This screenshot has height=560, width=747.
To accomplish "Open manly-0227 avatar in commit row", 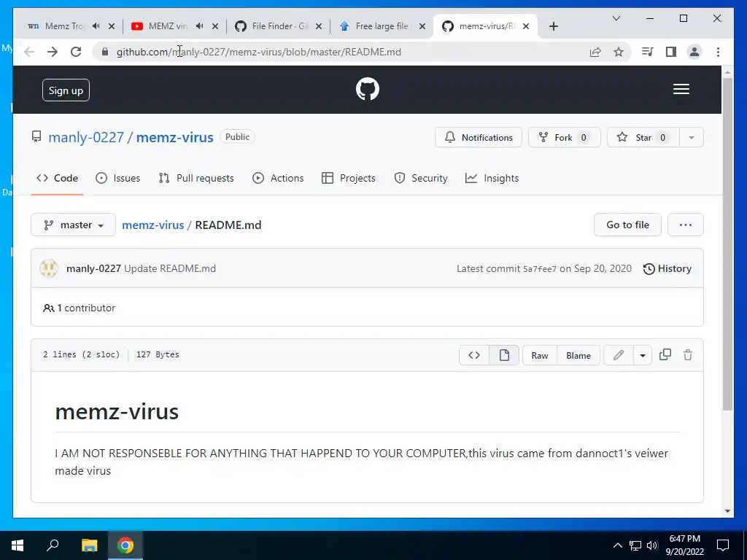I will 49,268.
